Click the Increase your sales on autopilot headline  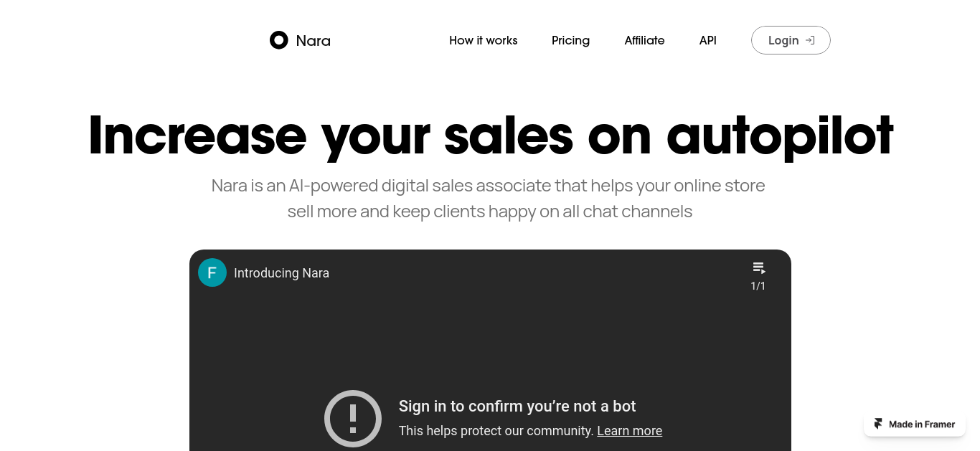click(x=491, y=135)
